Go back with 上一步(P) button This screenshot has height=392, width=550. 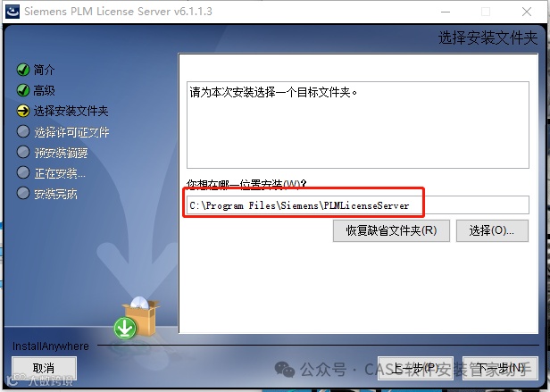click(x=415, y=368)
